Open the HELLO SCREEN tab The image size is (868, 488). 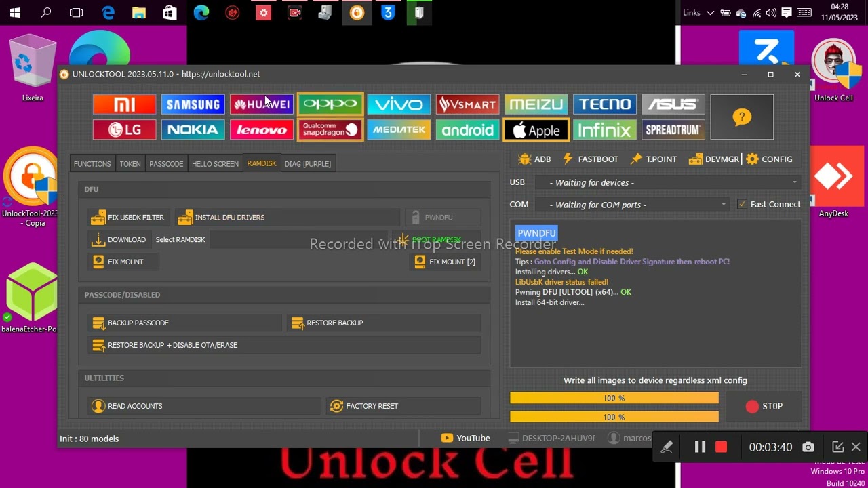pos(215,164)
